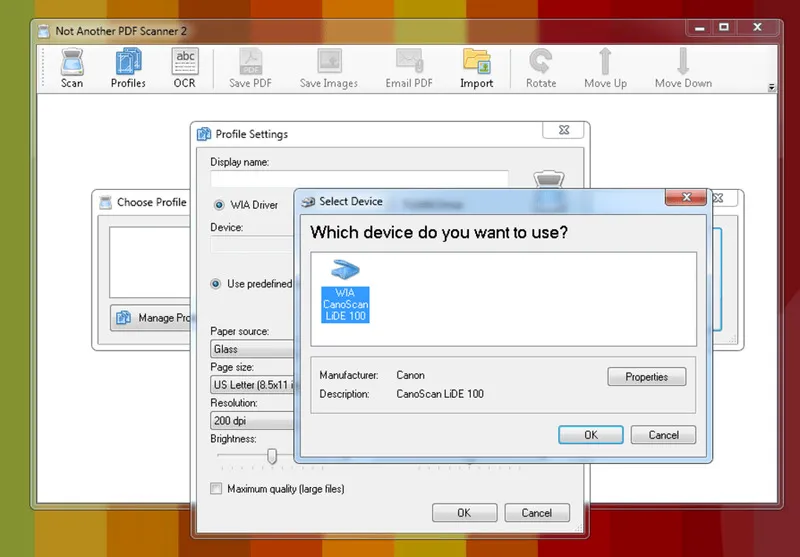800x557 pixels.
Task: Cancel the Select Device dialog
Action: point(664,435)
